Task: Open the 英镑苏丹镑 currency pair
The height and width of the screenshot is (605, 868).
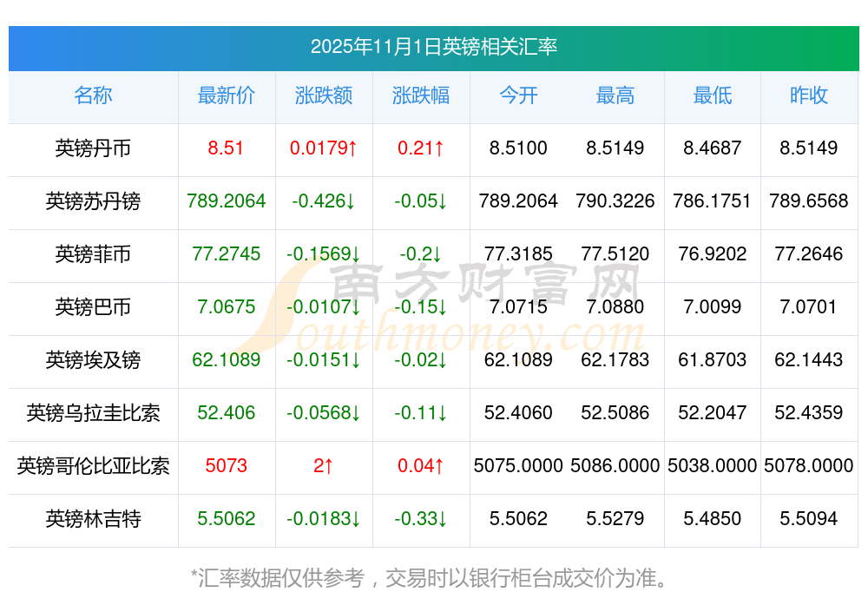Action: click(93, 201)
